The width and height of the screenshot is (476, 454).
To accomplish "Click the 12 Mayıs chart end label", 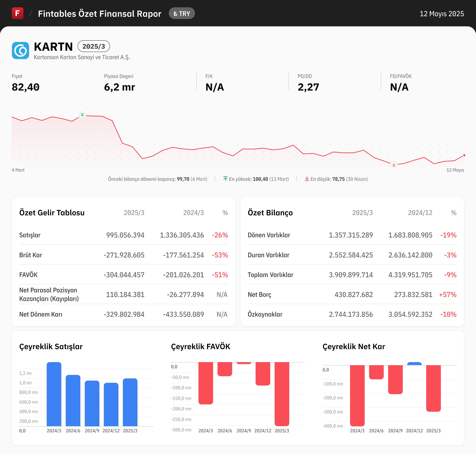I will click(x=455, y=170).
